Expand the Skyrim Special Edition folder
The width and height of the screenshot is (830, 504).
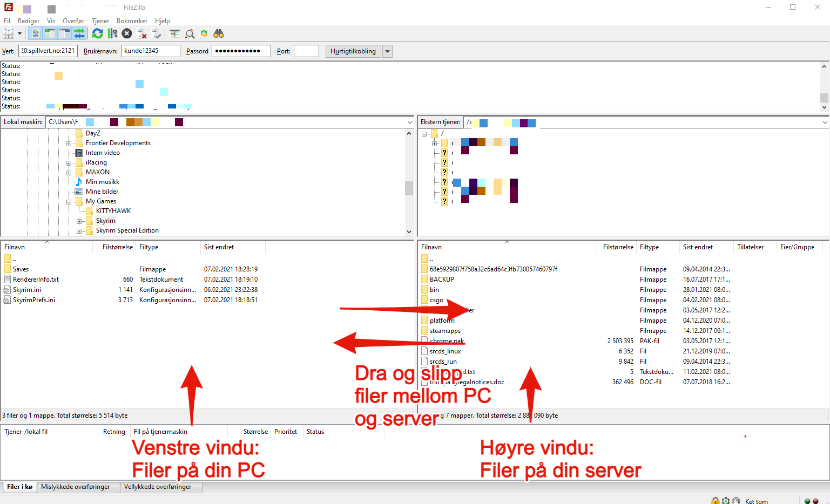[79, 231]
